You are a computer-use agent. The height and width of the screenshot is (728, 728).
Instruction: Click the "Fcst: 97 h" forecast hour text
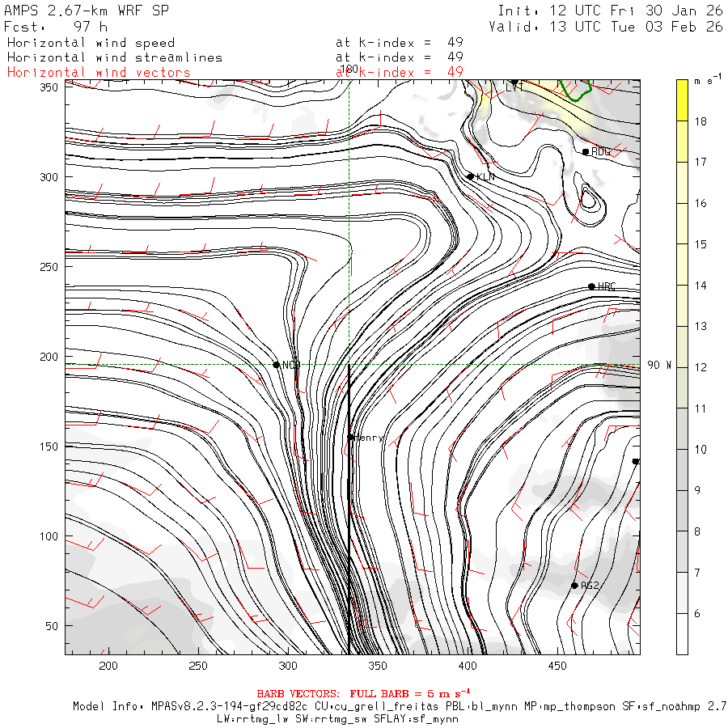[x=56, y=27]
